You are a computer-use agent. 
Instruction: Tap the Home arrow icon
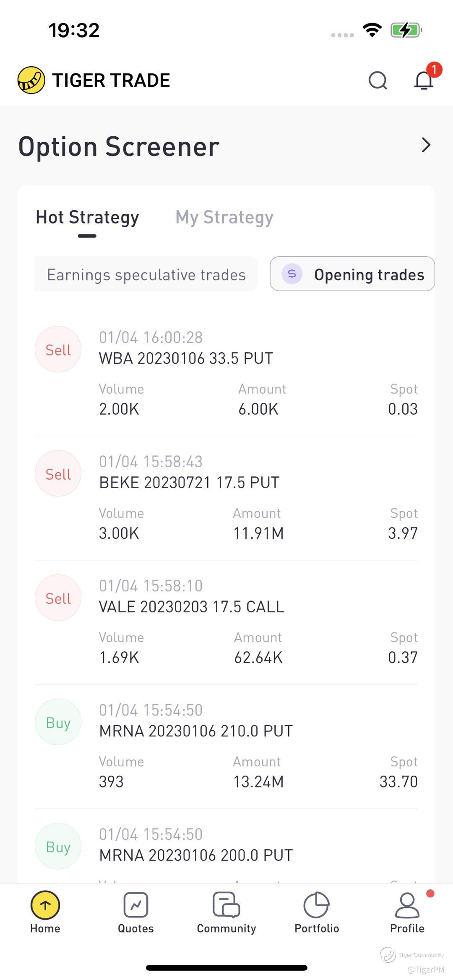(x=45, y=905)
